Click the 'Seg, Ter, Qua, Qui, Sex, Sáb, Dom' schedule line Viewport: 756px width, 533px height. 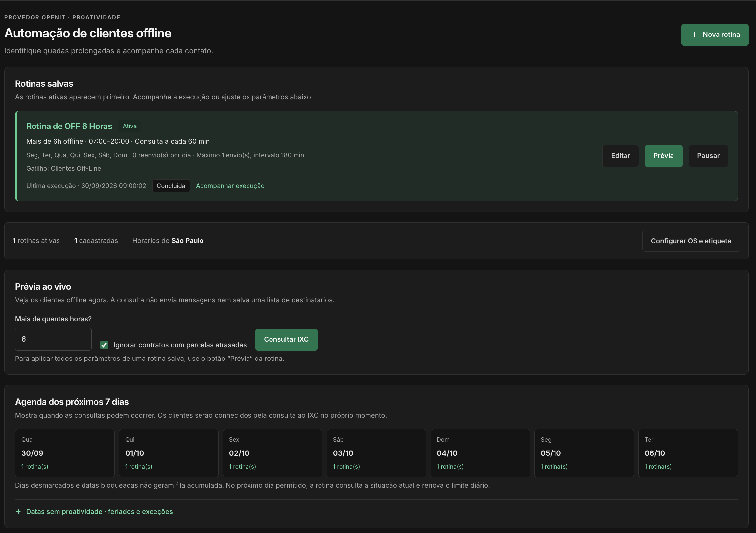(x=165, y=155)
